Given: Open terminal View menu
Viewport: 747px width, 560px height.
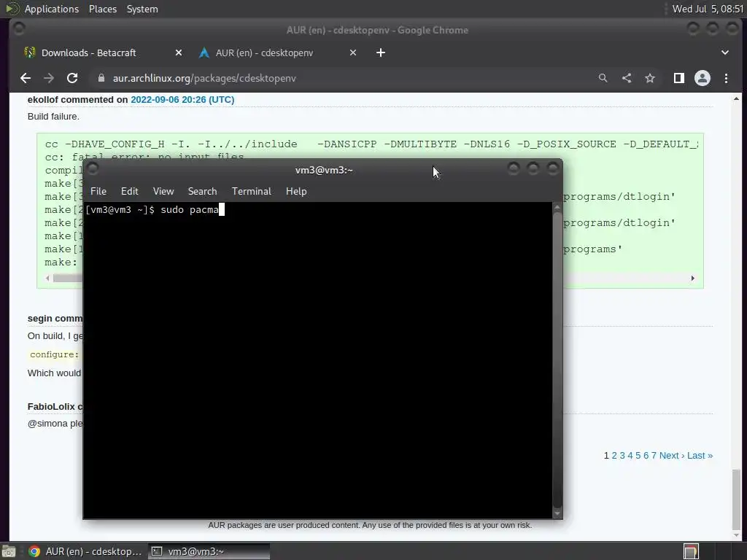Looking at the screenshot, I should click(163, 191).
